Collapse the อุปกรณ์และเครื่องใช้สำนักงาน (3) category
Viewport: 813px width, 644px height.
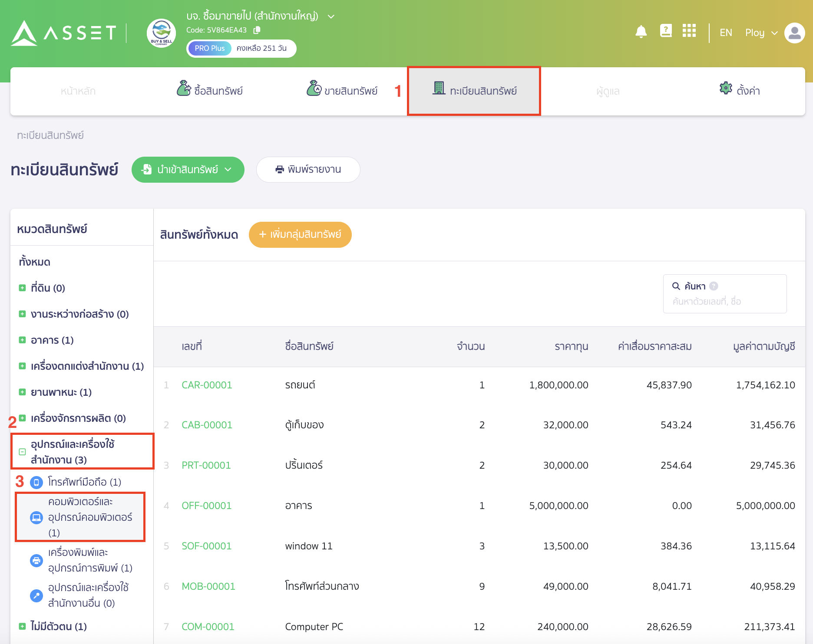(x=22, y=452)
